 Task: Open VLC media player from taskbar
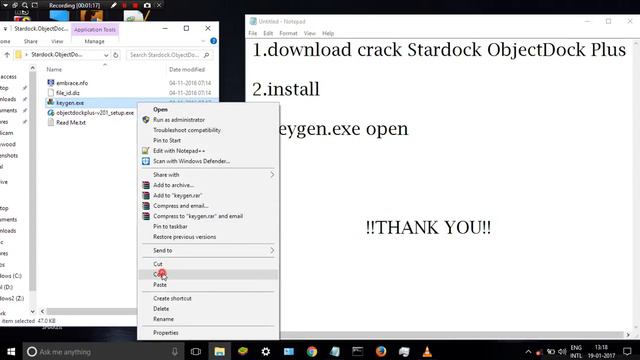coord(427,351)
